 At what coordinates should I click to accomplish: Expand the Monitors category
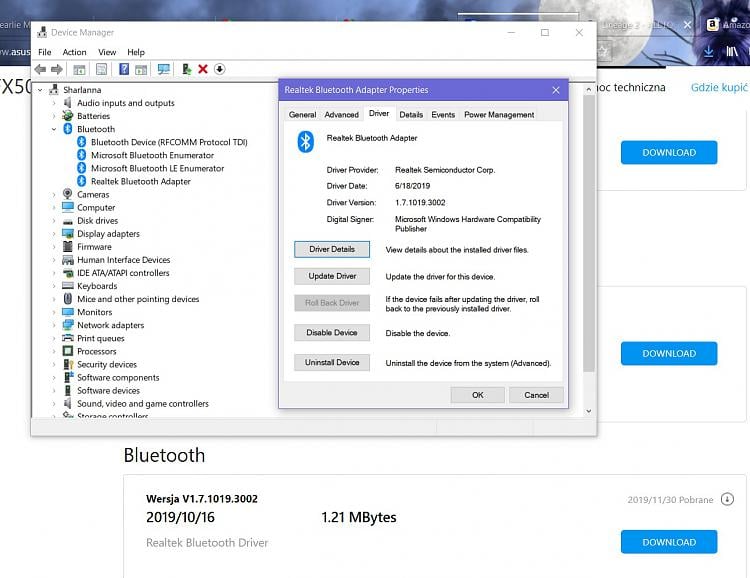click(54, 312)
